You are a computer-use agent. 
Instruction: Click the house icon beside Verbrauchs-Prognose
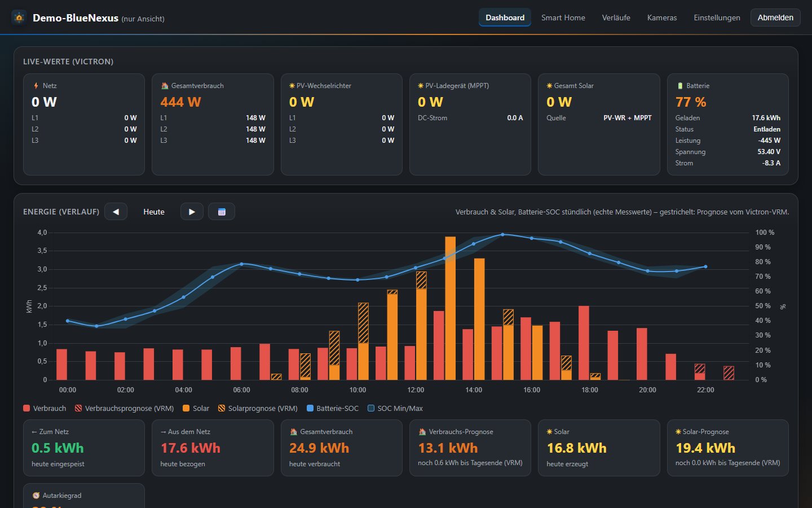tap(422, 432)
